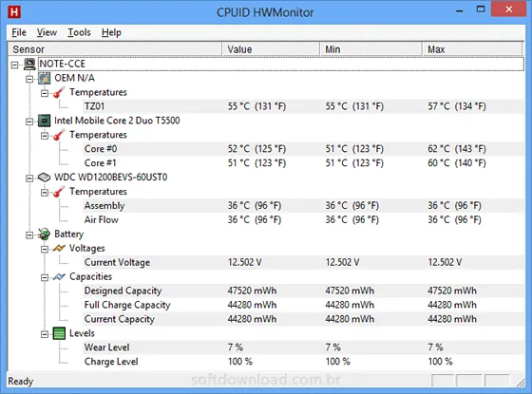This screenshot has height=394, width=532.
Task: Select the OEM N/A label
Action: click(75, 78)
